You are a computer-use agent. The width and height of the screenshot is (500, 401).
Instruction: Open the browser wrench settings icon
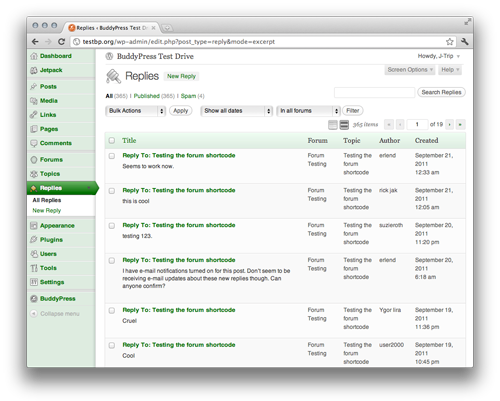click(x=465, y=42)
